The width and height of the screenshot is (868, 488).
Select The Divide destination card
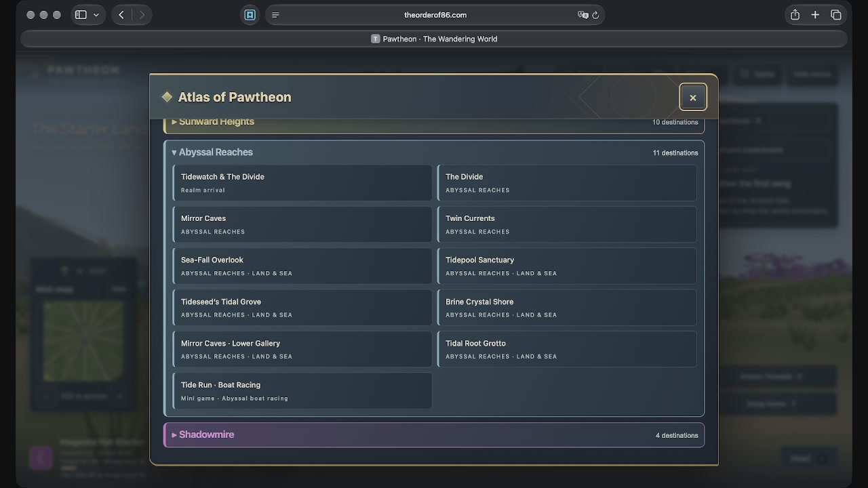(x=567, y=183)
